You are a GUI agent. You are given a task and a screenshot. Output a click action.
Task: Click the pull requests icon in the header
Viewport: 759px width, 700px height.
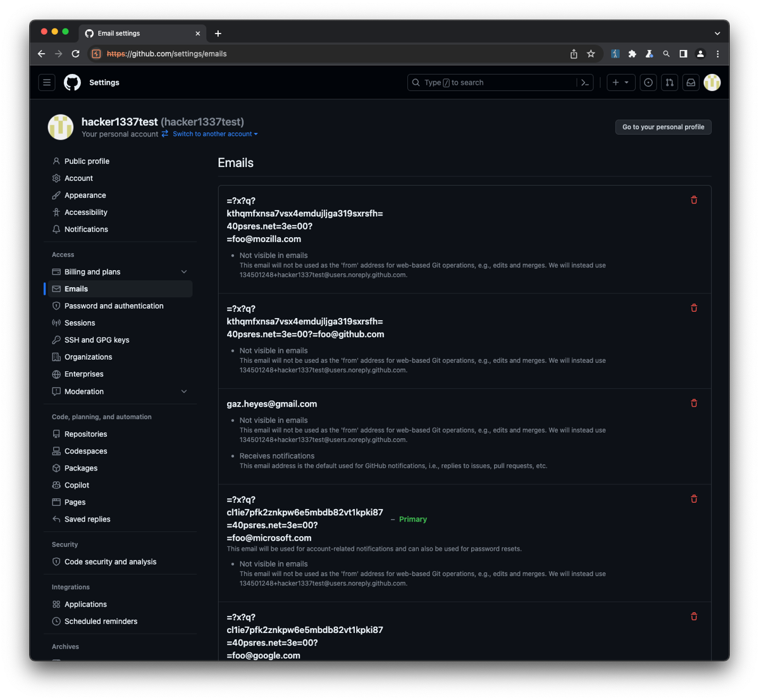(669, 82)
